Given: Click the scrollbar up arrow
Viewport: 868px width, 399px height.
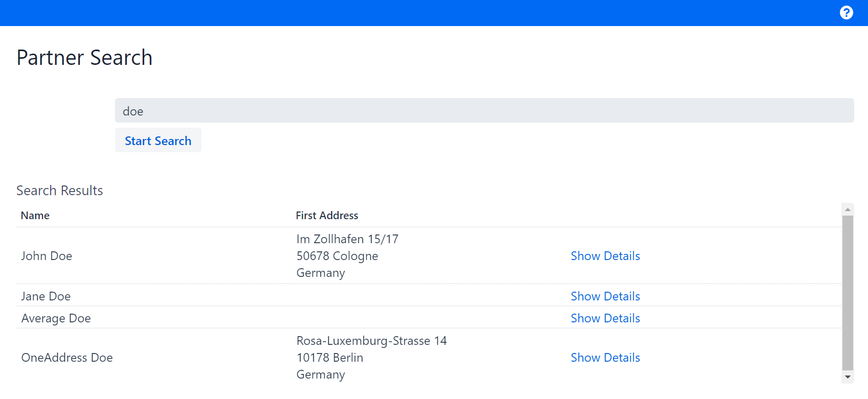Looking at the screenshot, I should [x=848, y=208].
